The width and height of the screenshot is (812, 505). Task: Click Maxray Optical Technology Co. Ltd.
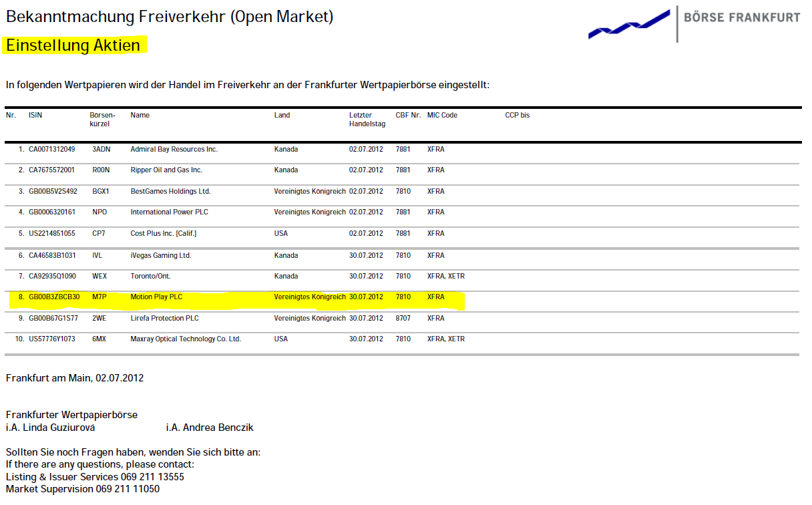(186, 339)
